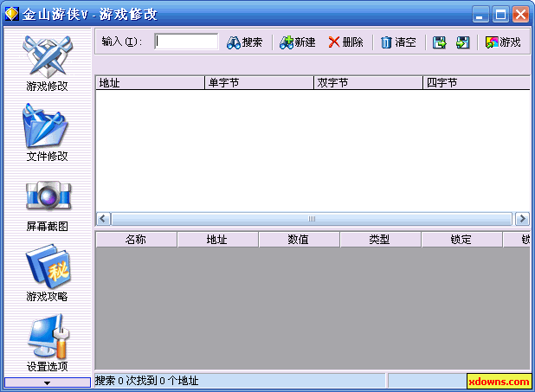
Task: Open the 屏幕截图 camera sidebar icon
Action: tap(48, 206)
